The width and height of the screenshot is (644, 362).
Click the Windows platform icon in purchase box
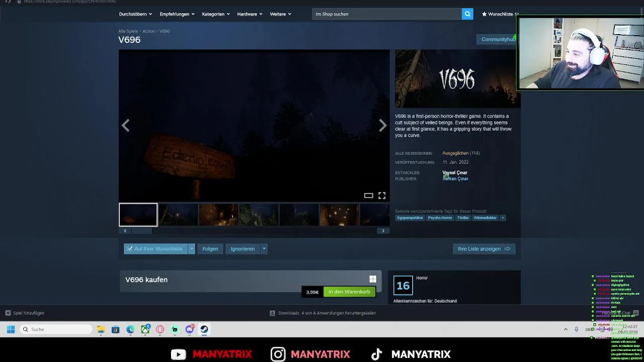(x=373, y=279)
